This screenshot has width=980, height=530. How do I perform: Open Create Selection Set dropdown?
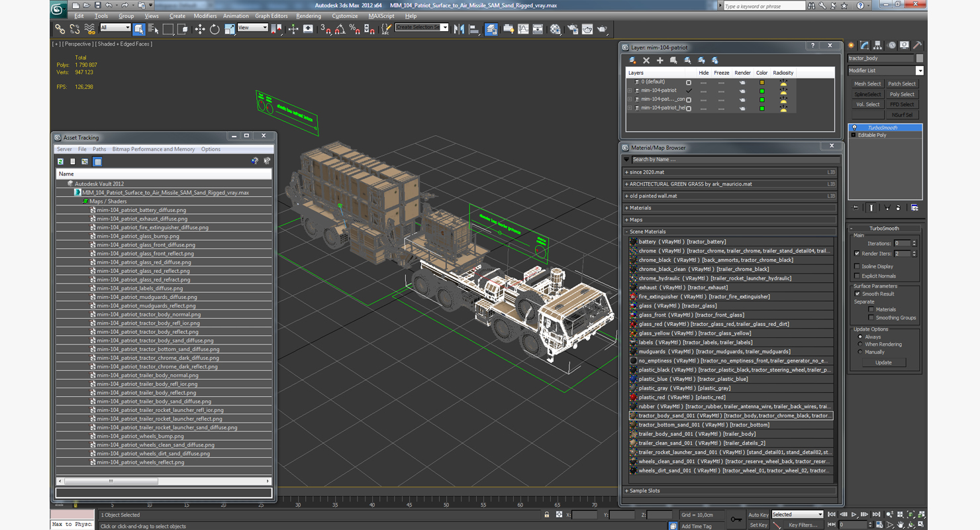pos(422,28)
